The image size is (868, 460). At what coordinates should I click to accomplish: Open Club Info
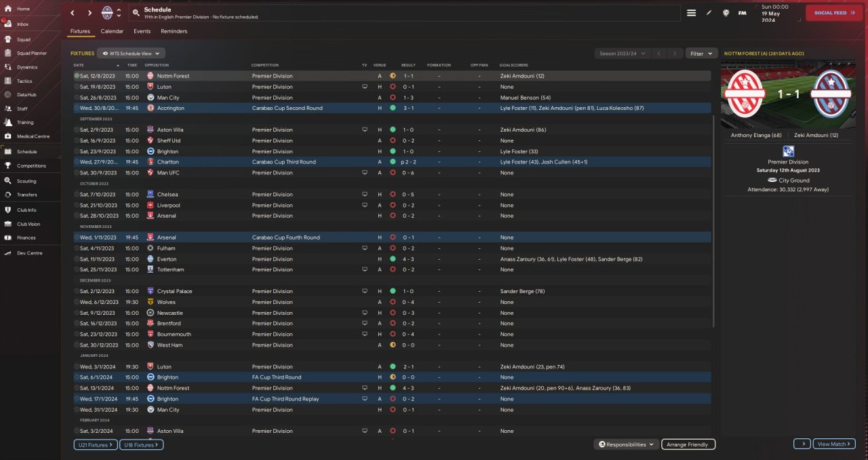tap(26, 210)
